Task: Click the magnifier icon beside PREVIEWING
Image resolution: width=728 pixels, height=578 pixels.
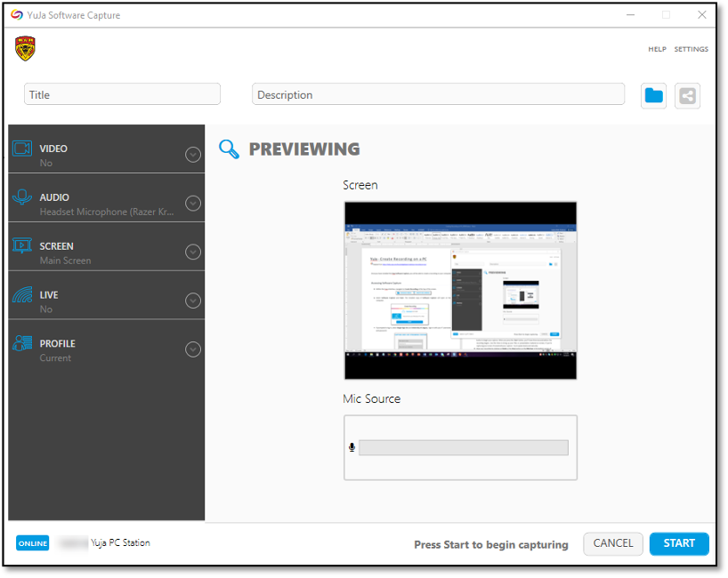Action: pos(229,149)
